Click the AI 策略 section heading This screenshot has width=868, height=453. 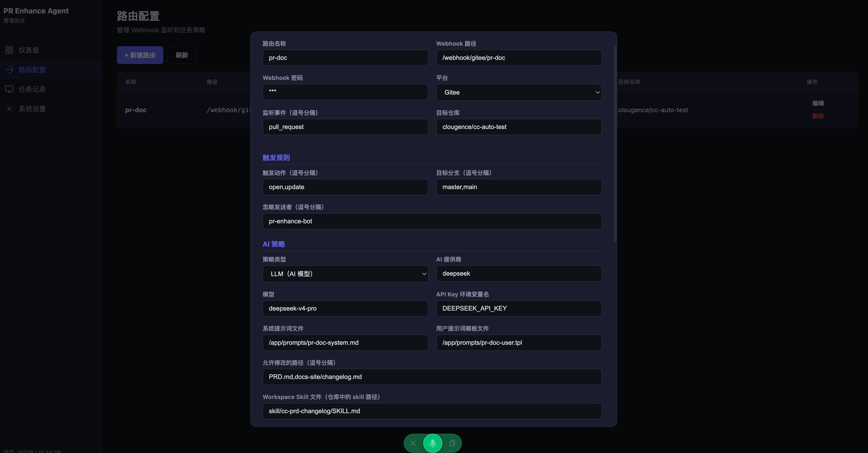(274, 244)
